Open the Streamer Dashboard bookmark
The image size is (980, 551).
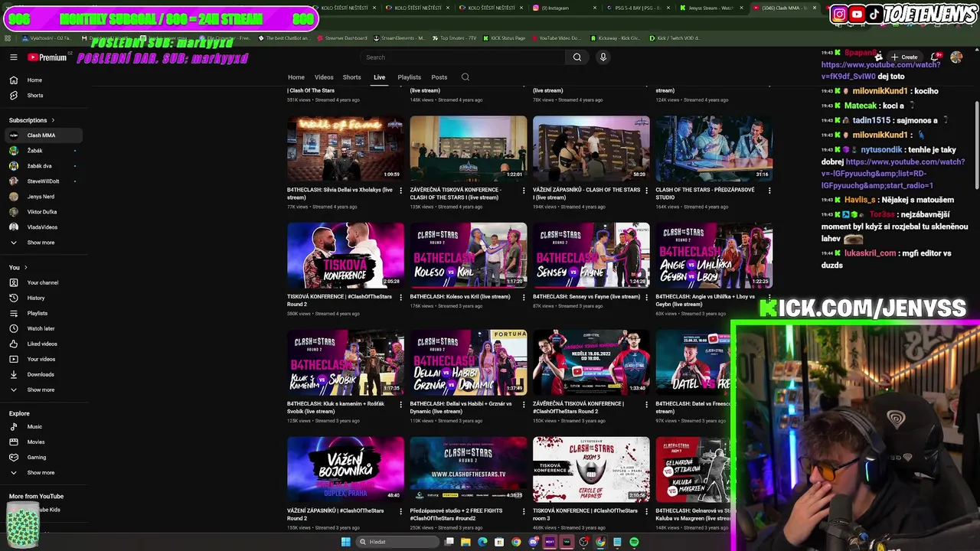pyautogui.click(x=341, y=38)
